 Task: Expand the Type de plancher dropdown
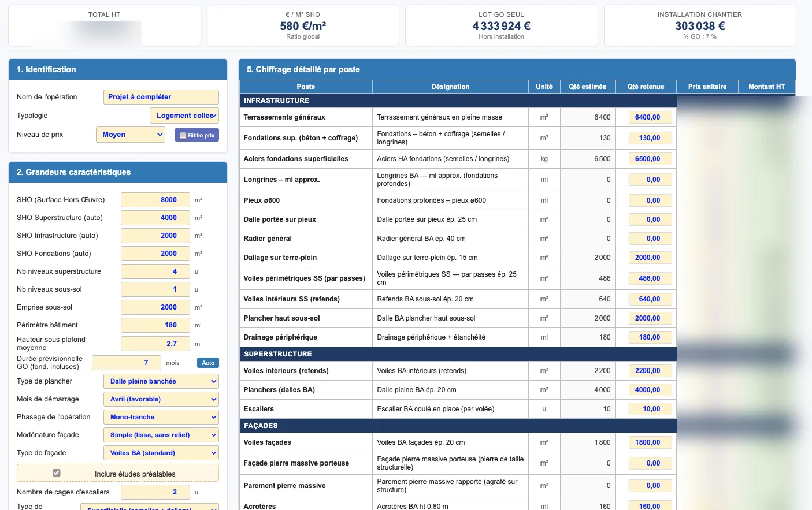[x=161, y=381]
